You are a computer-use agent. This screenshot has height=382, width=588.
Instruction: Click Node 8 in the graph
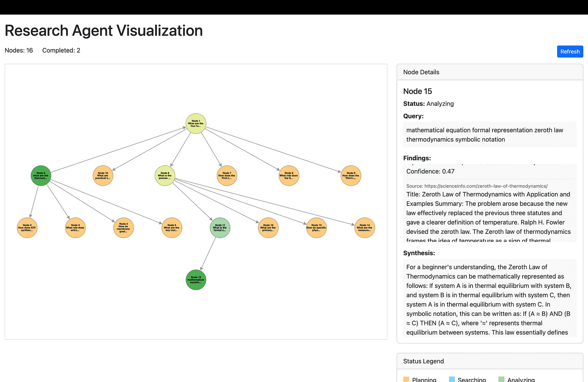(289, 176)
